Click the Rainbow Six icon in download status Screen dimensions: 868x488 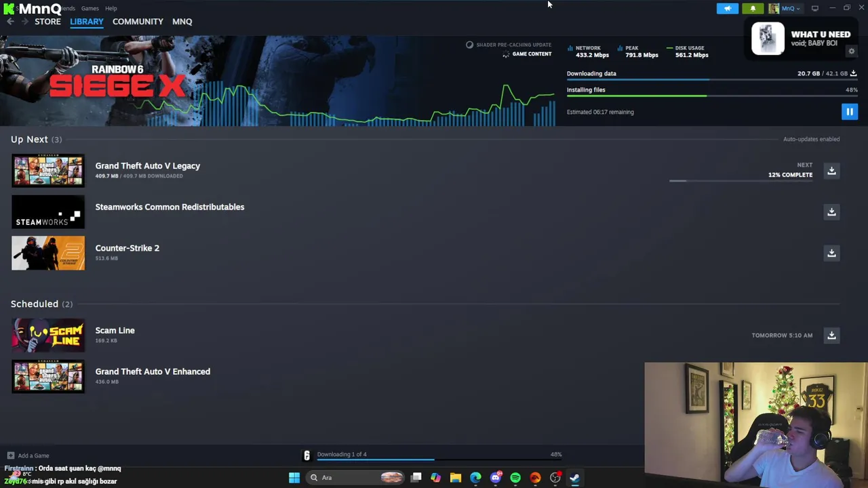tap(307, 455)
